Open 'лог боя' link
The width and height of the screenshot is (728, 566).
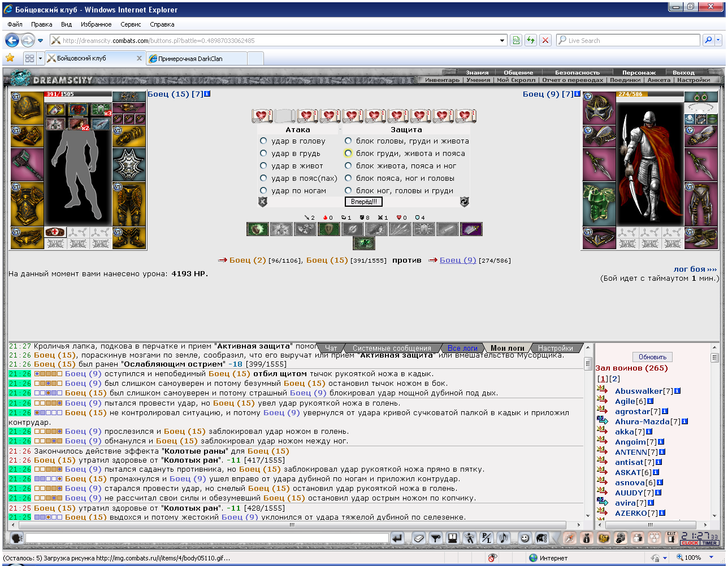tap(695, 269)
